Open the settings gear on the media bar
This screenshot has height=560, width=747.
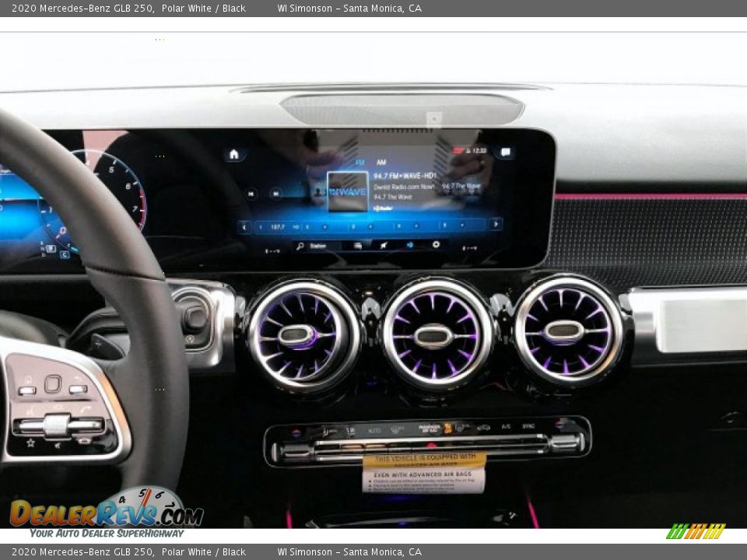(437, 243)
